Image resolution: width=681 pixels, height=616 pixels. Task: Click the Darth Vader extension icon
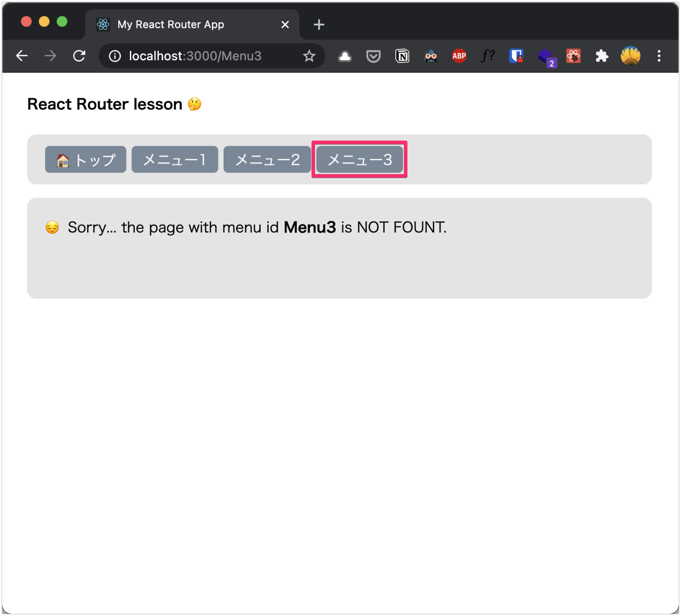pos(430,56)
